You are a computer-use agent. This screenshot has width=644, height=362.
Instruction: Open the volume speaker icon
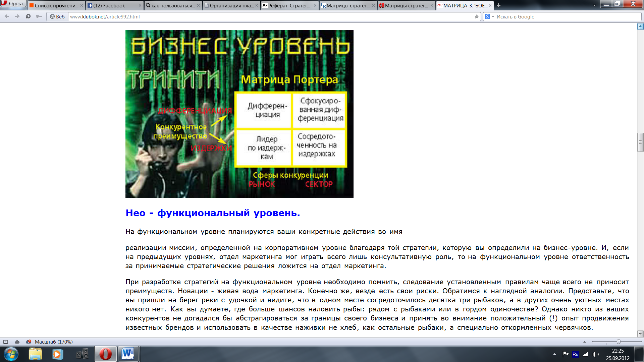(596, 354)
